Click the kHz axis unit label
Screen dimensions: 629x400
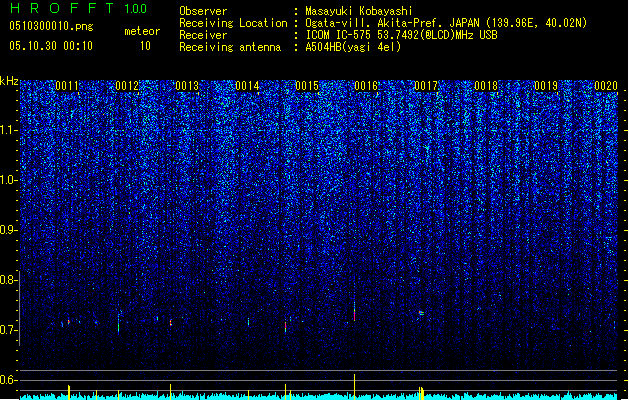pos(9,81)
